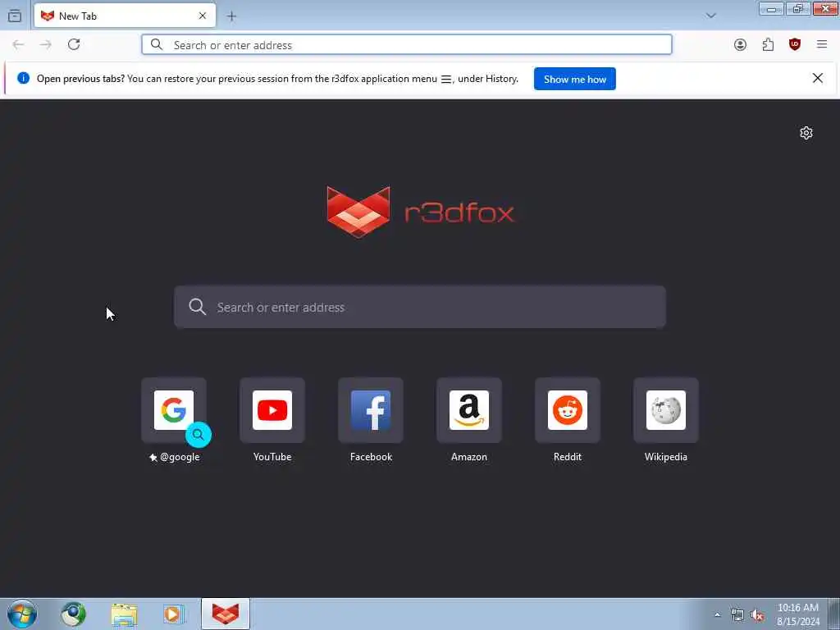840x630 pixels.
Task: Open the r3dfox application hamburger menu
Action: pyautogui.click(x=822, y=44)
